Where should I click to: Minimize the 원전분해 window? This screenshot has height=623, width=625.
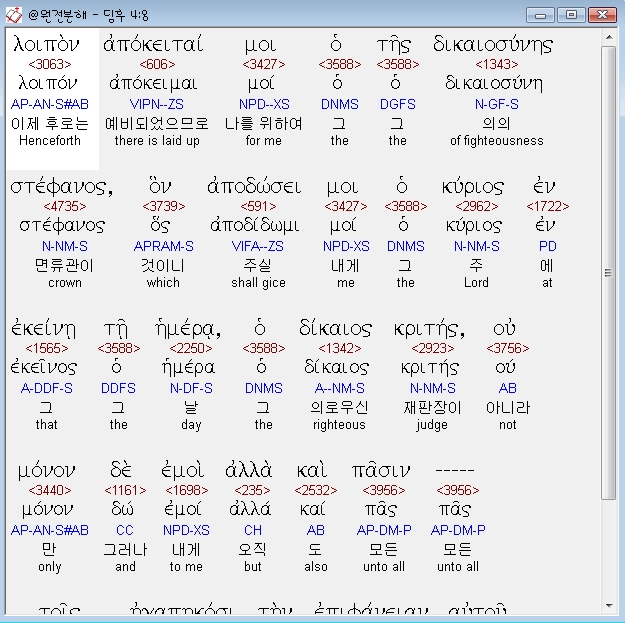click(540, 15)
